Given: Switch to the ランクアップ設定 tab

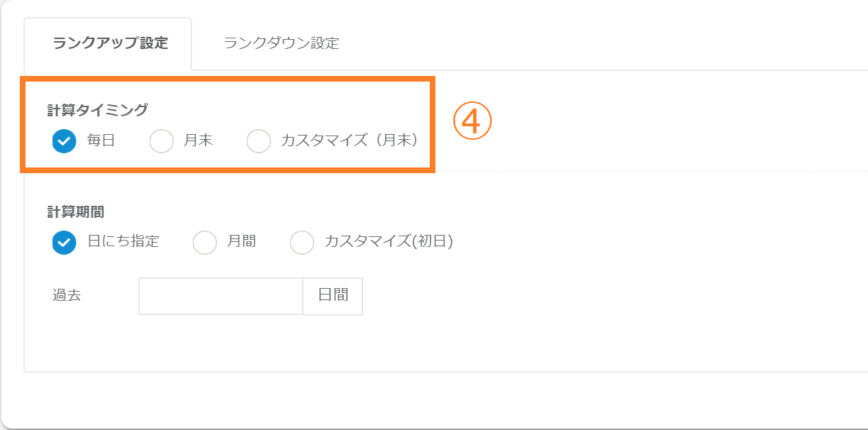Looking at the screenshot, I should [x=110, y=43].
